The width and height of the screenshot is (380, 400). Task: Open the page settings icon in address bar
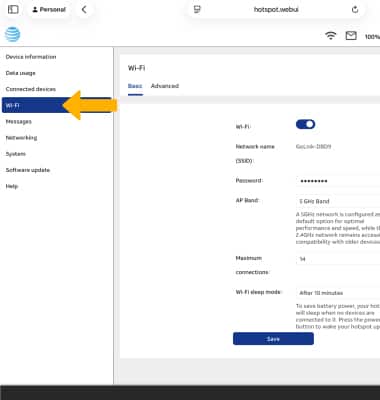coord(197,9)
